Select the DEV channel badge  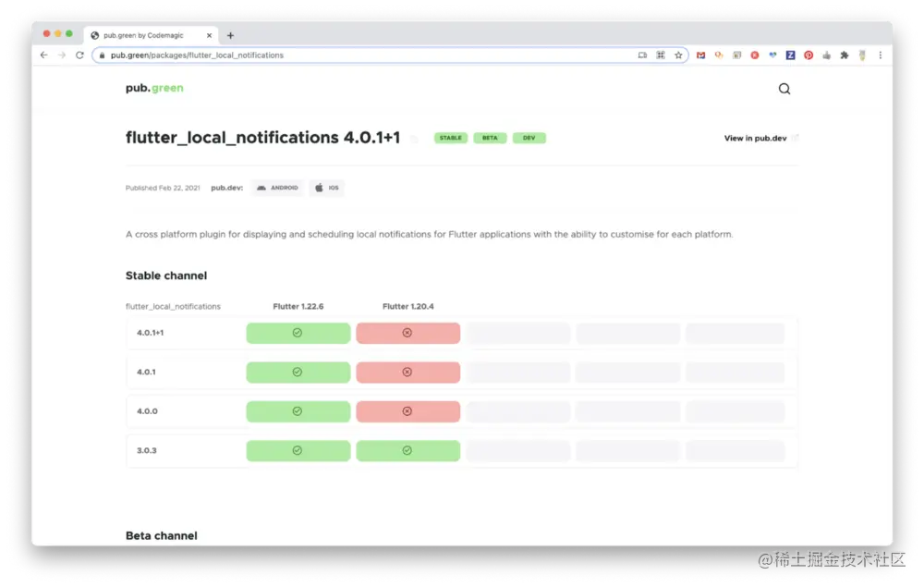(529, 138)
